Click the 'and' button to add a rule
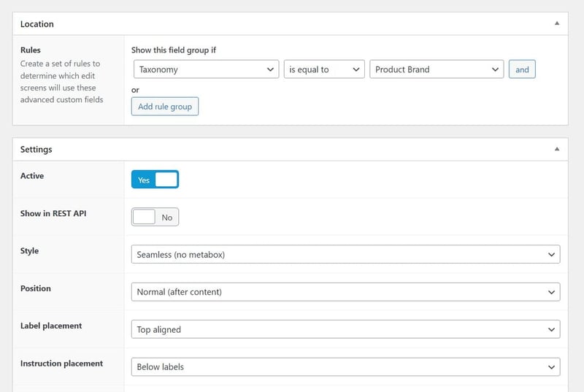Screen dimensions: 584x392 (x=522, y=69)
